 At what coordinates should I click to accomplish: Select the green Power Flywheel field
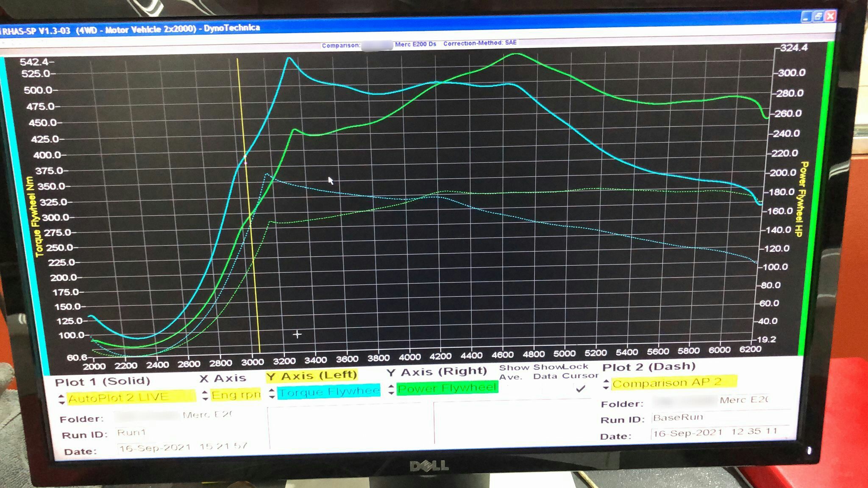click(447, 388)
